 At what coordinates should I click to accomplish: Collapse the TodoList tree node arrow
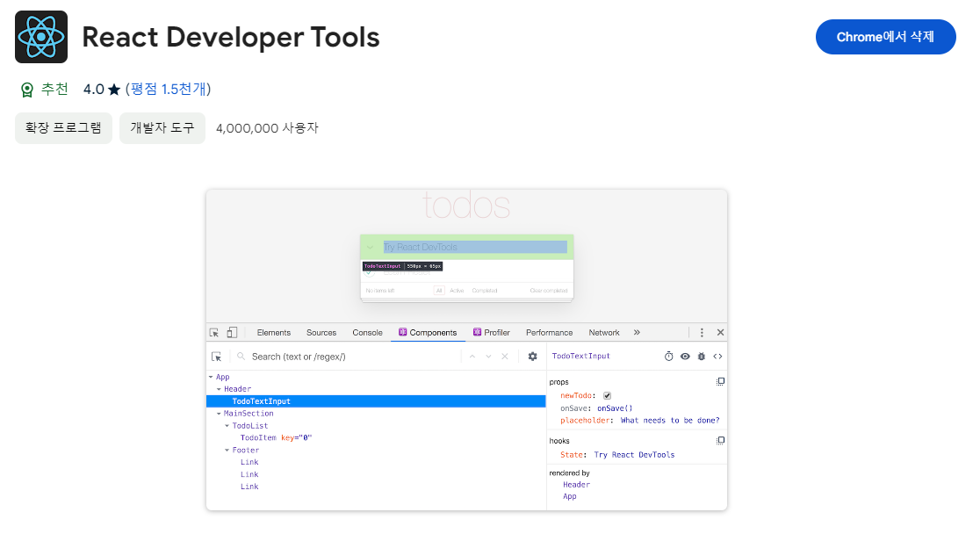227,426
